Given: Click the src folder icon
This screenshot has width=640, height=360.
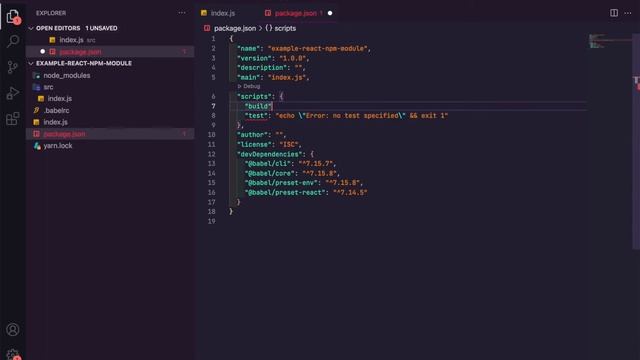Looking at the screenshot, I should [37, 87].
